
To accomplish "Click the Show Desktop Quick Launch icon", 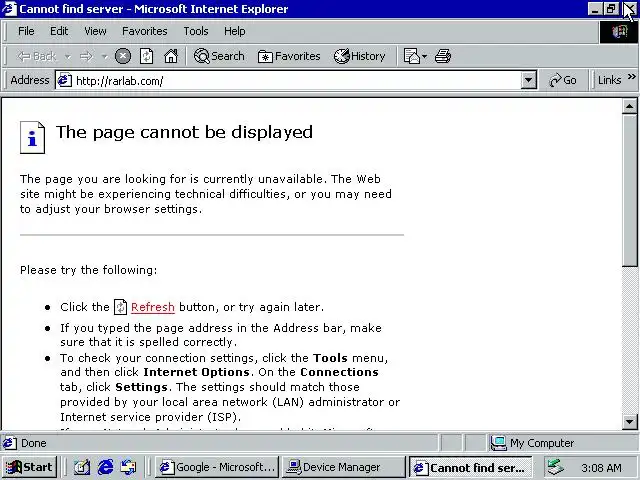I will [82, 467].
